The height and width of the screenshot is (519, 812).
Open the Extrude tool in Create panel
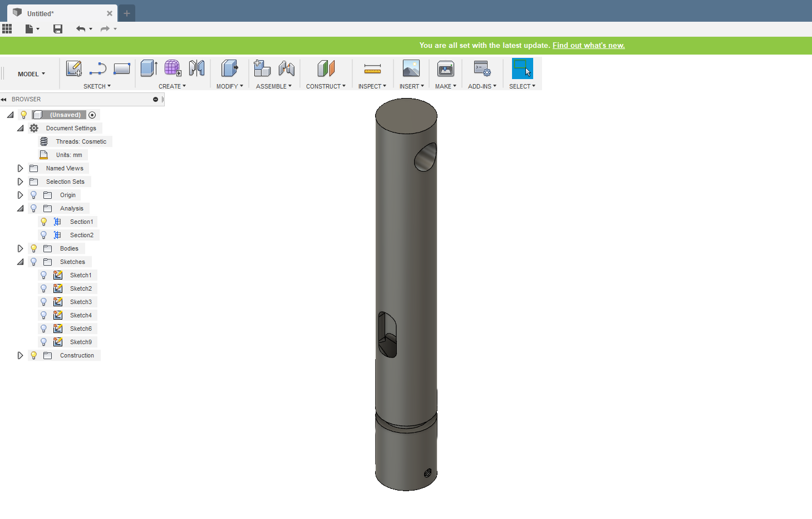coord(148,68)
